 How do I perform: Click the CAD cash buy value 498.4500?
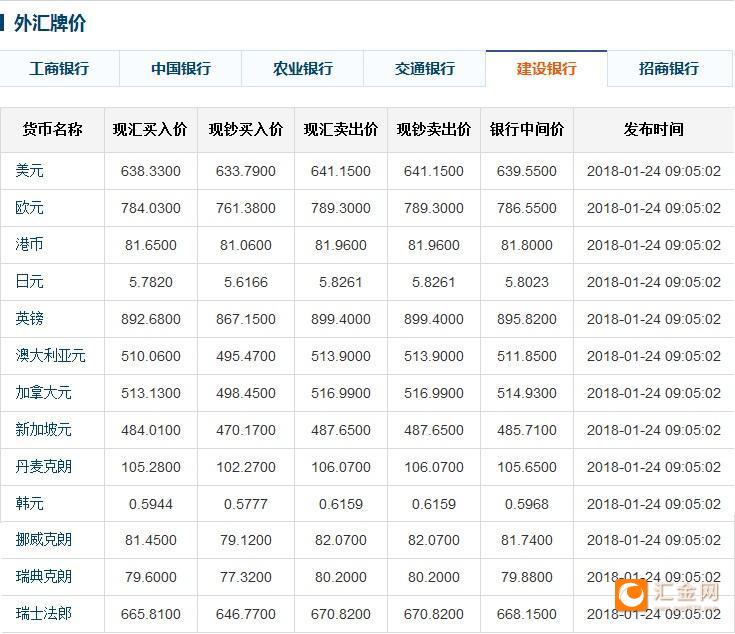246,393
